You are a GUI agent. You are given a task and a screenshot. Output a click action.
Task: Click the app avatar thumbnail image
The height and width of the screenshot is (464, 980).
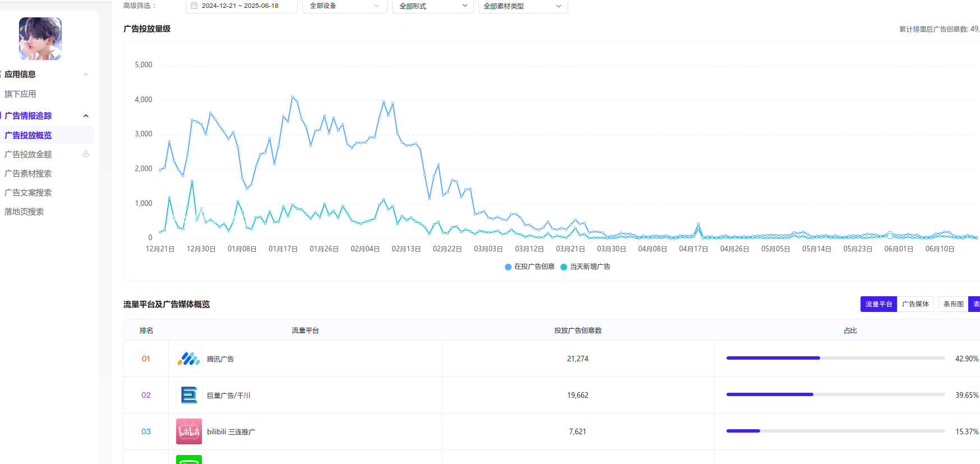(x=40, y=39)
